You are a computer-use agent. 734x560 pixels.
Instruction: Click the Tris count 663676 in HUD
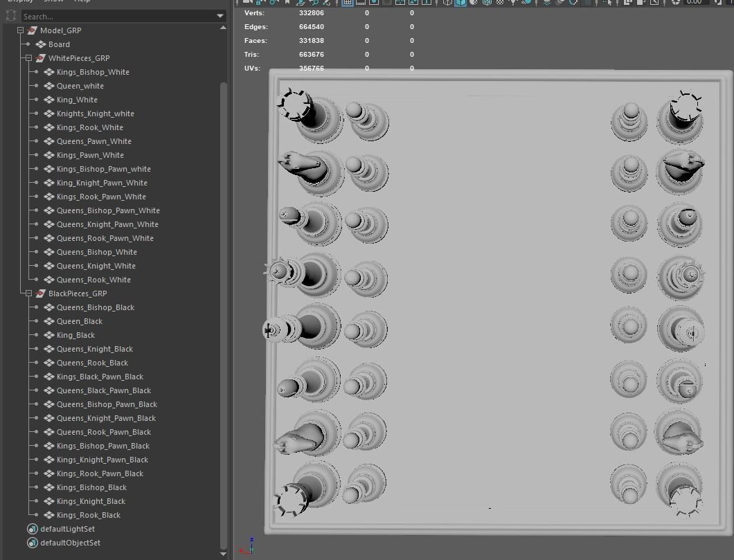[312, 54]
